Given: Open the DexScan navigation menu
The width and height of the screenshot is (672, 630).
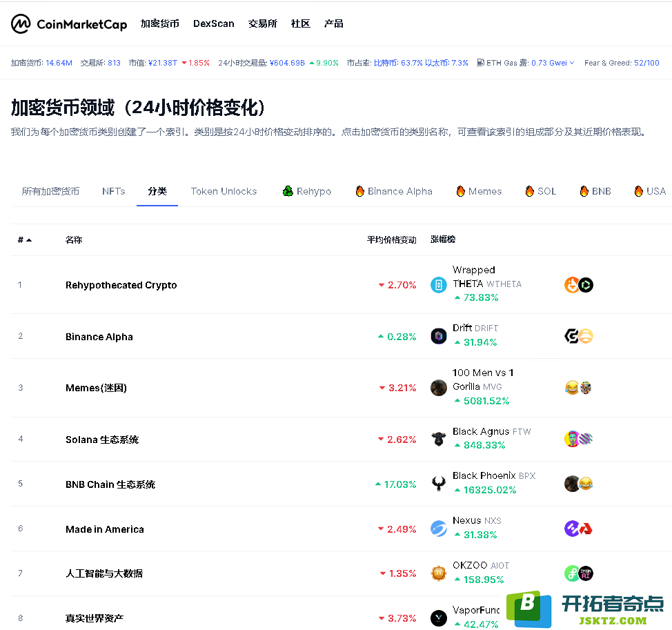Looking at the screenshot, I should coord(213,23).
